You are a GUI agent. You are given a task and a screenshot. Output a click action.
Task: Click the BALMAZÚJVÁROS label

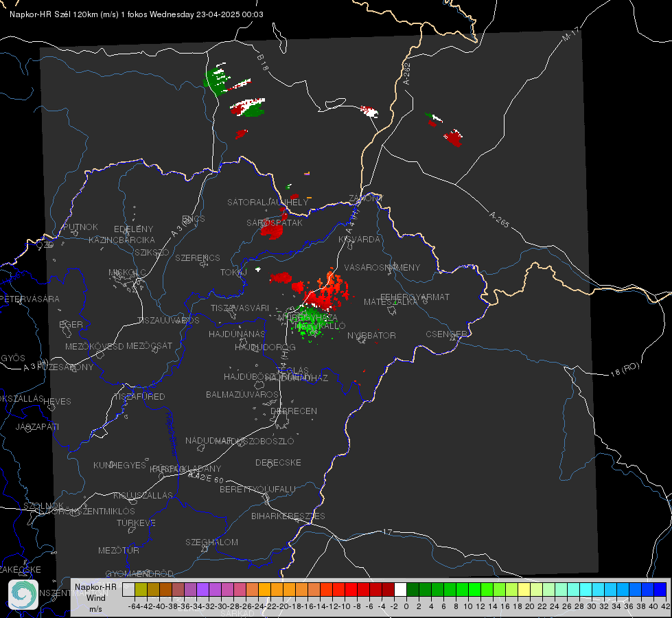(x=242, y=394)
